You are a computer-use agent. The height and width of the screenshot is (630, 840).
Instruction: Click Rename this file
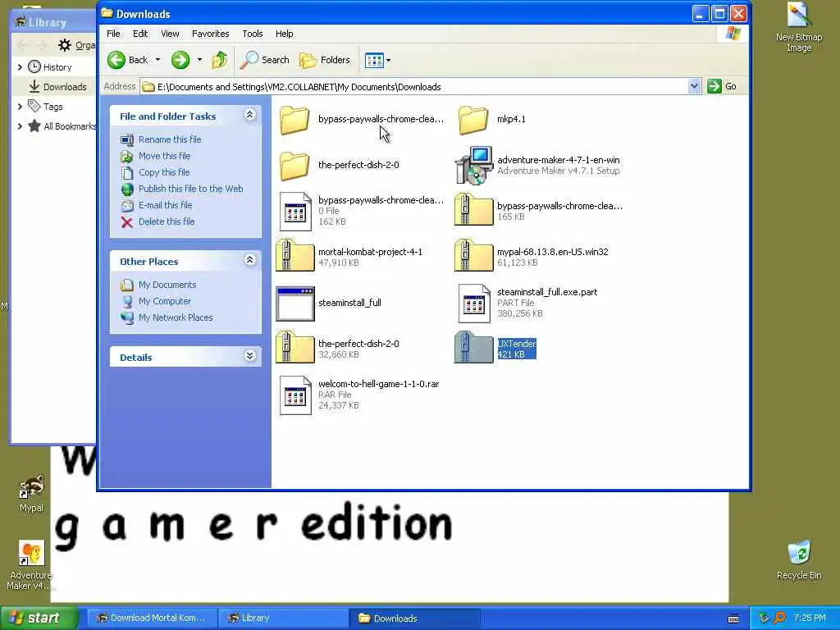(x=170, y=139)
